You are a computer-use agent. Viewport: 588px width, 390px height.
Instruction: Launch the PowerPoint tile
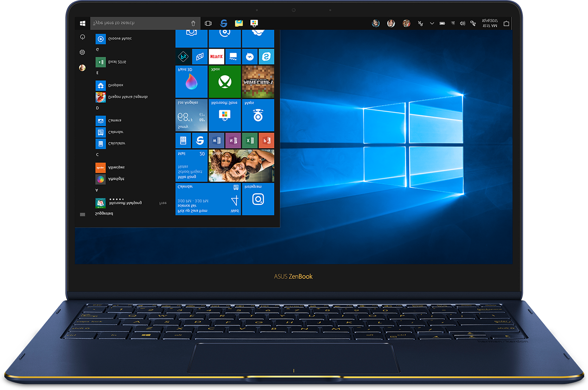point(266,141)
